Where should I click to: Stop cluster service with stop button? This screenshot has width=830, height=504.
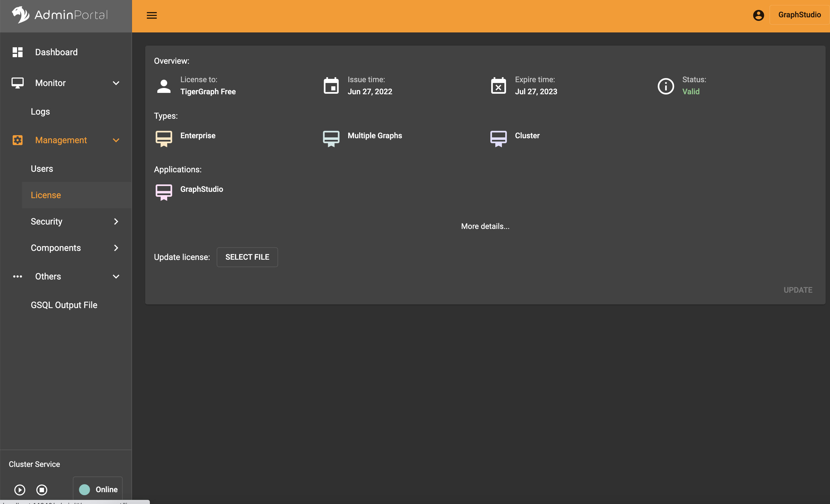42,489
